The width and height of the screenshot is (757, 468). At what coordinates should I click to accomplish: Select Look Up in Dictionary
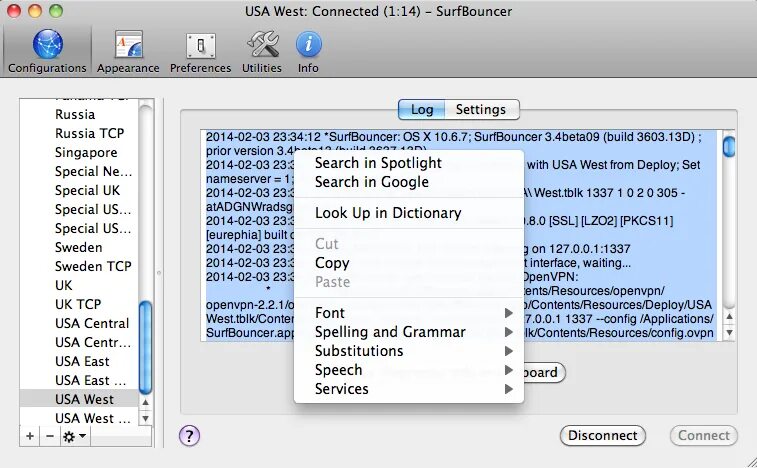[x=408, y=213]
